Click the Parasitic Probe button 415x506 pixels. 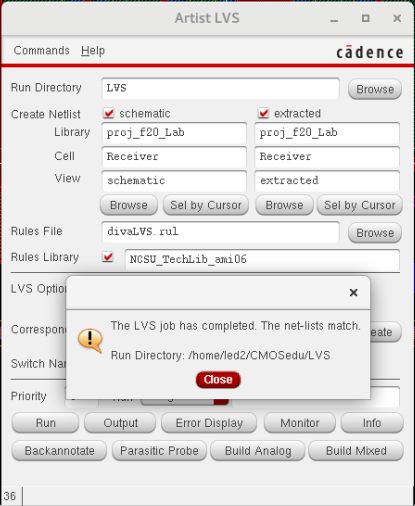click(159, 451)
